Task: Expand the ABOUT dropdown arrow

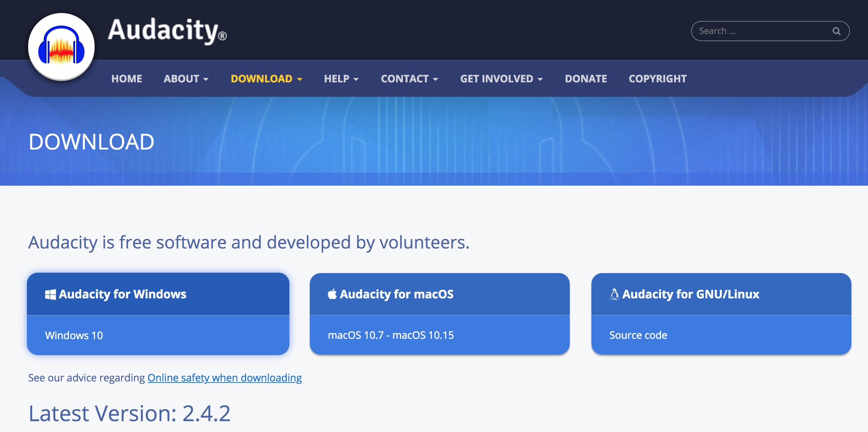Action: (x=206, y=79)
